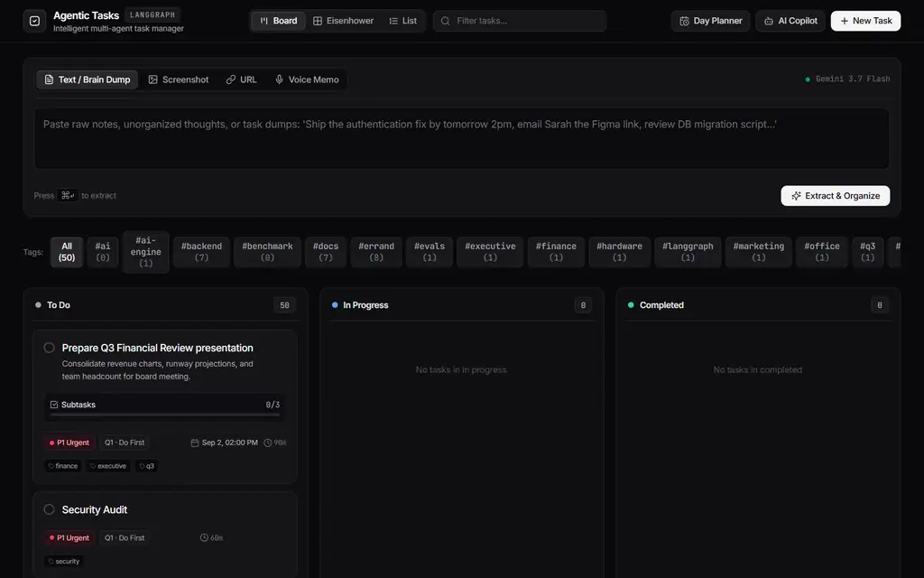This screenshot has height=578, width=924.
Task: Click the q3 tag chip on the task card
Action: 146,466
